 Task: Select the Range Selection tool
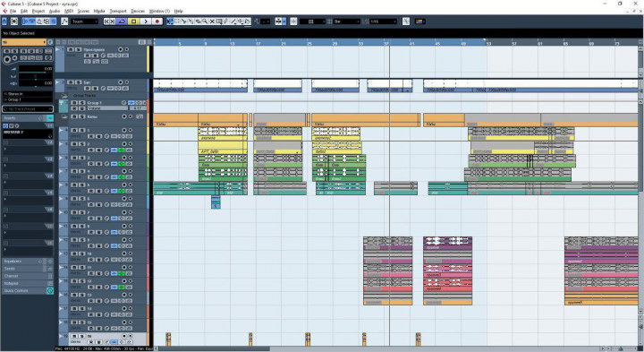177,21
